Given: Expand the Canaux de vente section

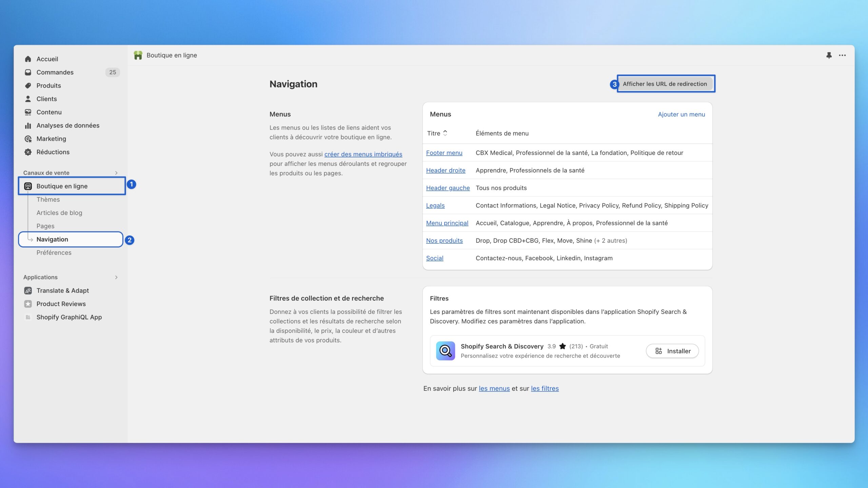Looking at the screenshot, I should click(116, 173).
